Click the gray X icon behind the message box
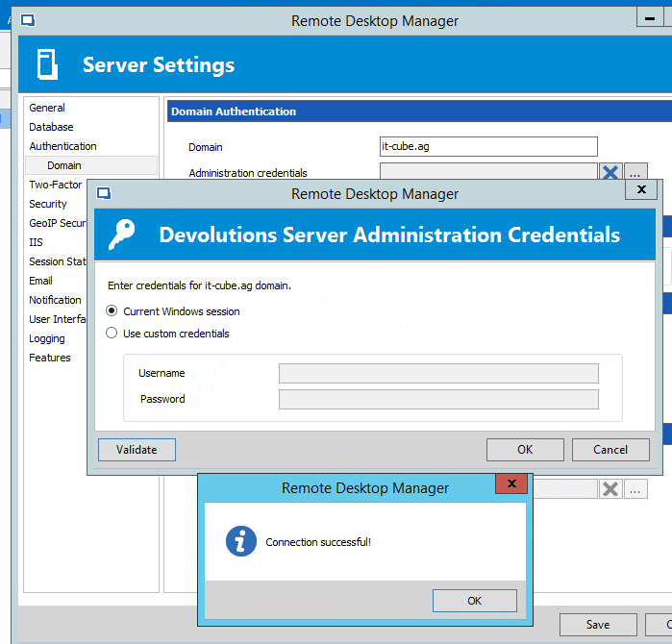The width and height of the screenshot is (672, 644). tap(610, 489)
